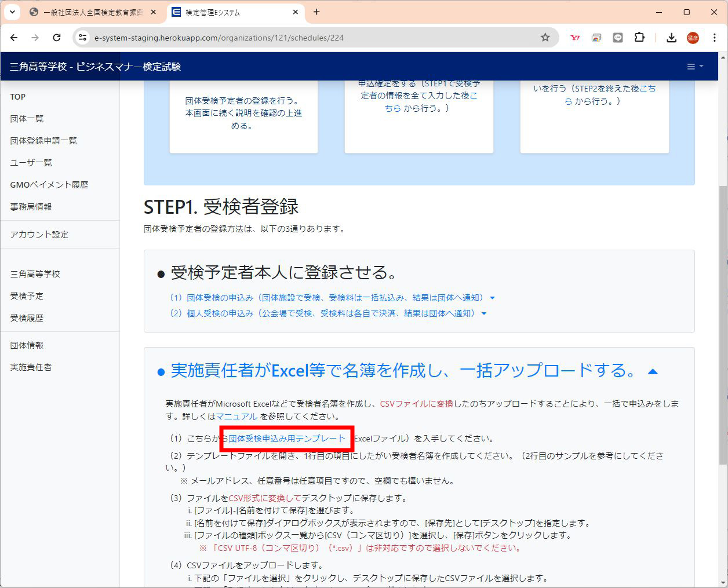Open ユーザ一覧 in the sidebar
Image resolution: width=728 pixels, height=588 pixels.
31,163
